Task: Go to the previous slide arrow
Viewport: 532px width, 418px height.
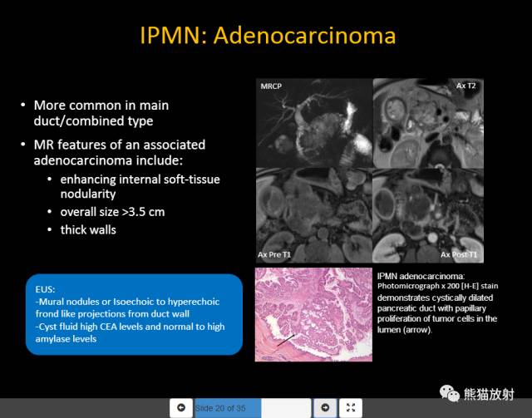Action: (x=181, y=407)
